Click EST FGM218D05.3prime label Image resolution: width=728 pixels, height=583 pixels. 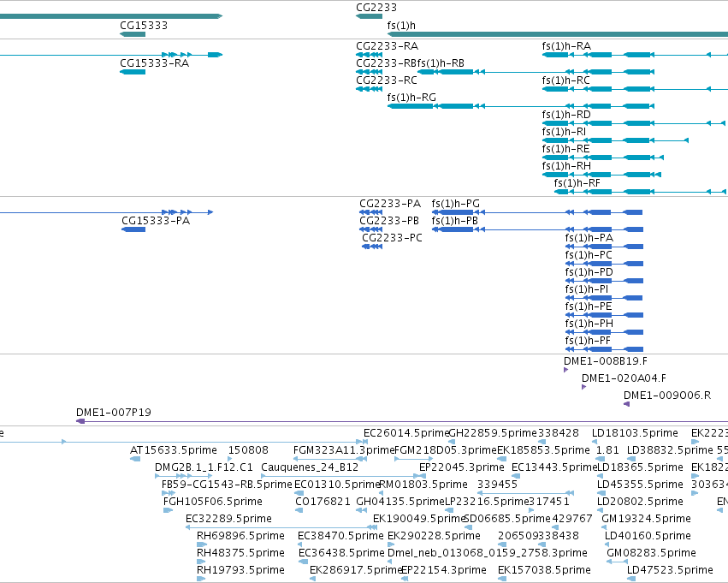pyautogui.click(x=445, y=450)
